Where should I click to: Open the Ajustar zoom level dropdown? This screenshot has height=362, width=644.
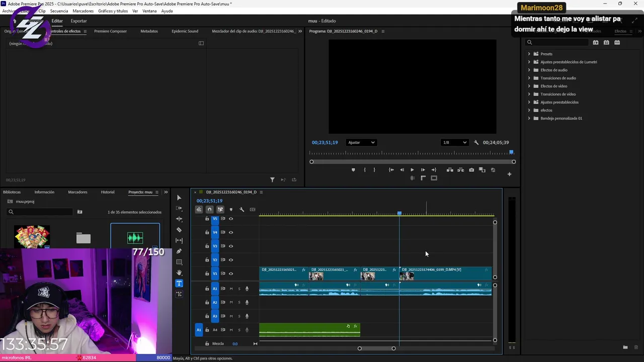[361, 143]
